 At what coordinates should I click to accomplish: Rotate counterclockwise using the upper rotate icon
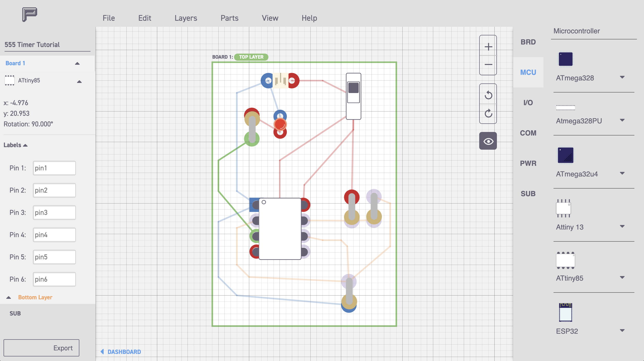pyautogui.click(x=488, y=95)
